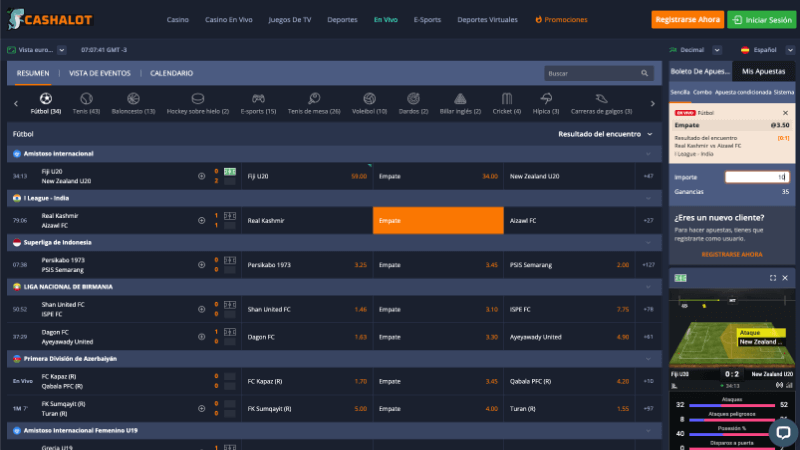Click the Registrarse Ahora button
Viewport: 800px width, 450px height.
click(x=687, y=20)
